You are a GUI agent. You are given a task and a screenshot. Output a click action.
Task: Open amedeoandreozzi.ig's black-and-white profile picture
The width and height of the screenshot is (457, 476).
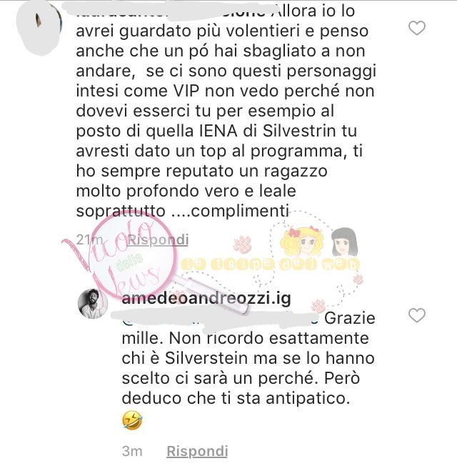93,304
